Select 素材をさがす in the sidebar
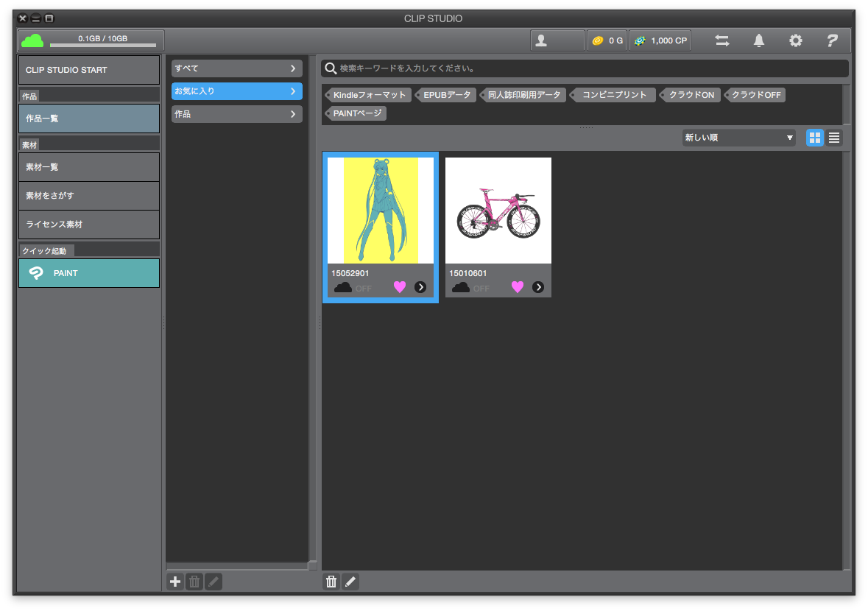The width and height of the screenshot is (868, 611). point(89,196)
